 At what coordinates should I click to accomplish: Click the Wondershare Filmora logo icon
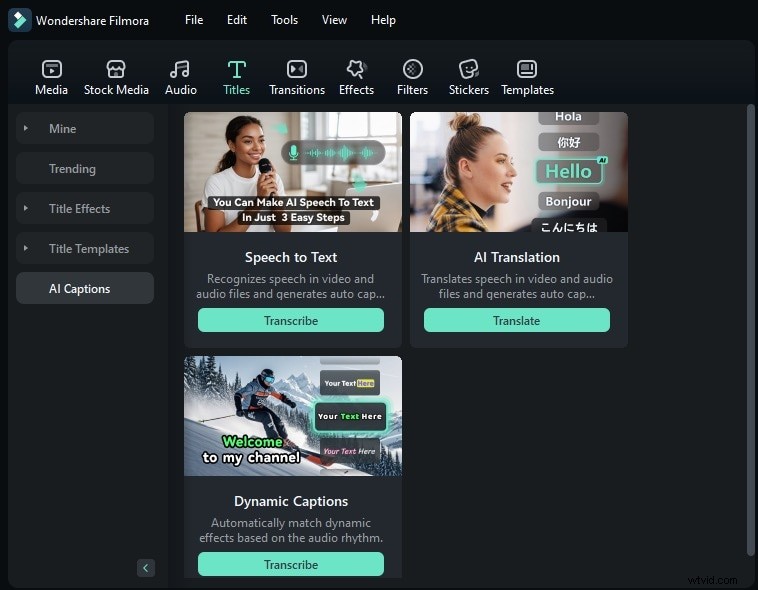click(20, 20)
